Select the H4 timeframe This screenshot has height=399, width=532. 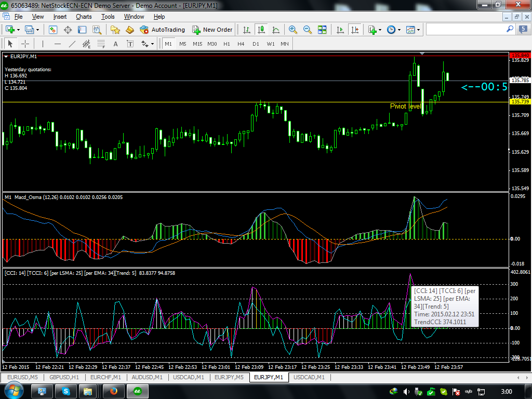coord(241,44)
